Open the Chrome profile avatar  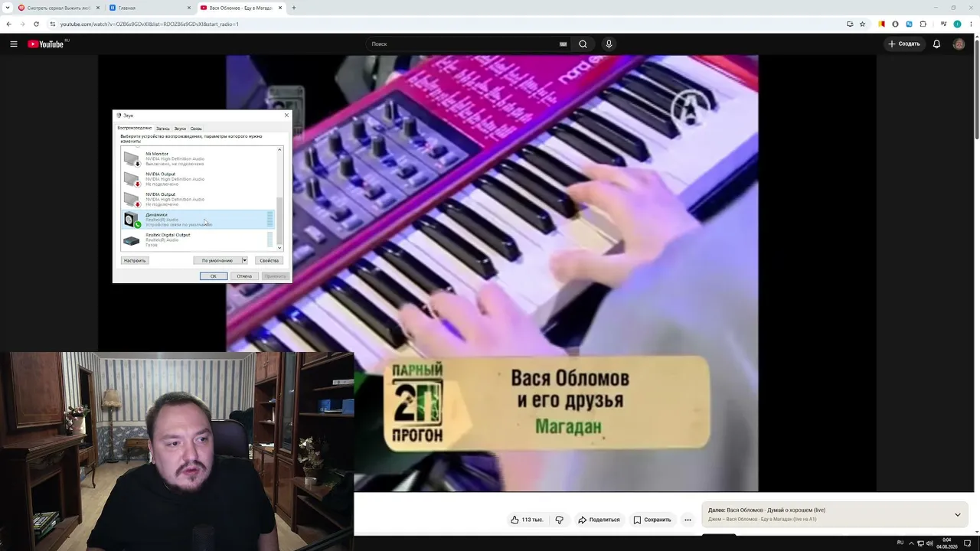pos(957,24)
